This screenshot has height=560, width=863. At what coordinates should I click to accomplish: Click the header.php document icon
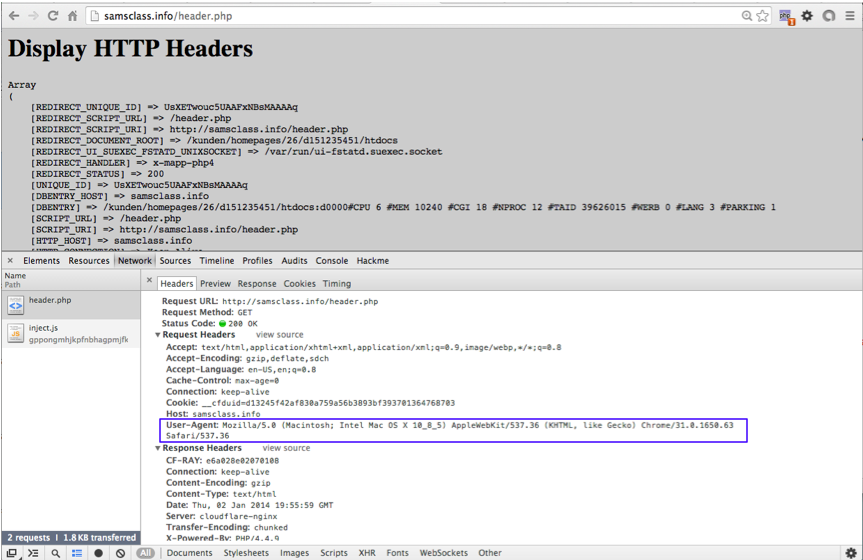[15, 305]
